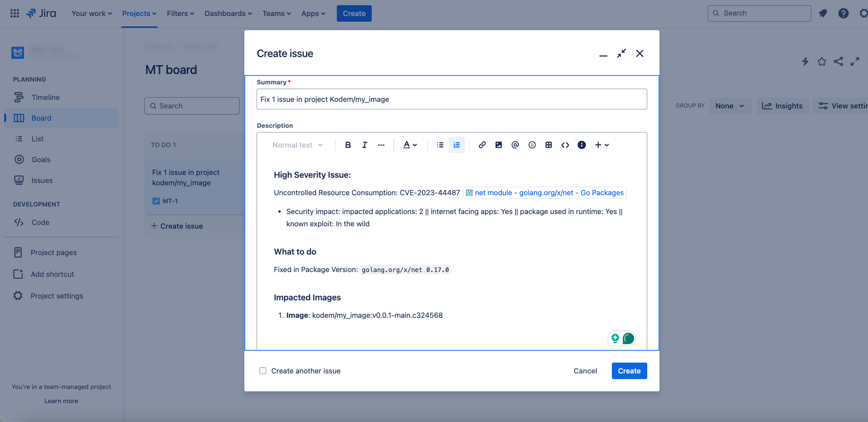The width and height of the screenshot is (868, 422).
Task: Open the help question mark icon
Action: coord(843,13)
